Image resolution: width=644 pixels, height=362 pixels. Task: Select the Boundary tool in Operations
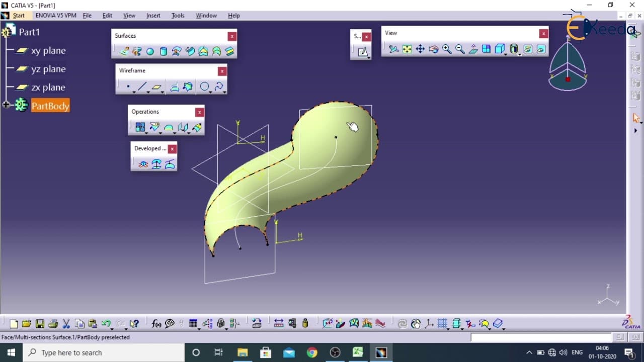click(x=169, y=127)
